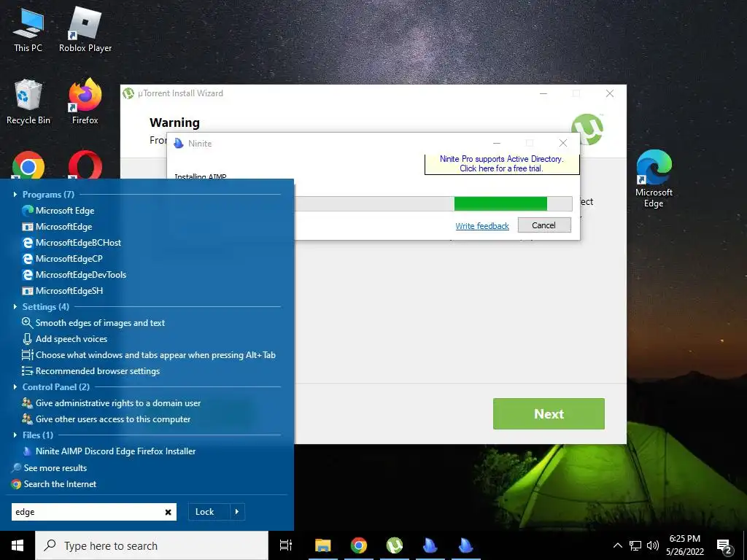
Task: Close the uTorrent Install Wizard window
Action: click(610, 93)
